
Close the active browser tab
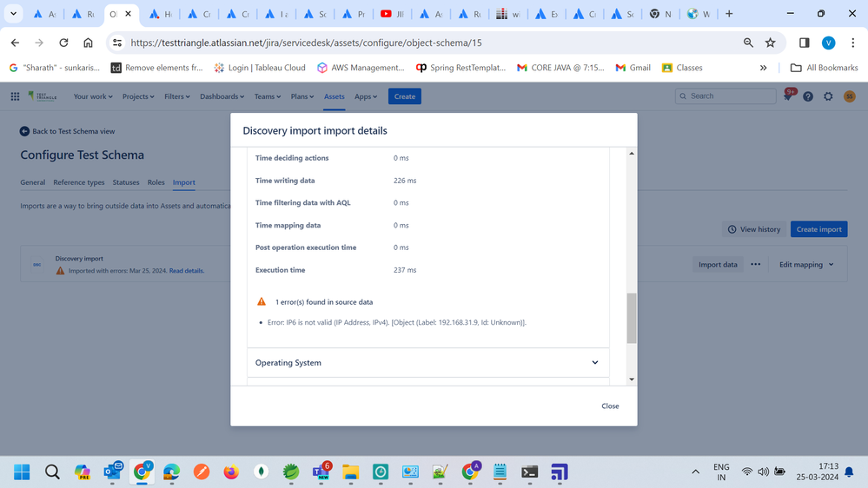point(128,14)
